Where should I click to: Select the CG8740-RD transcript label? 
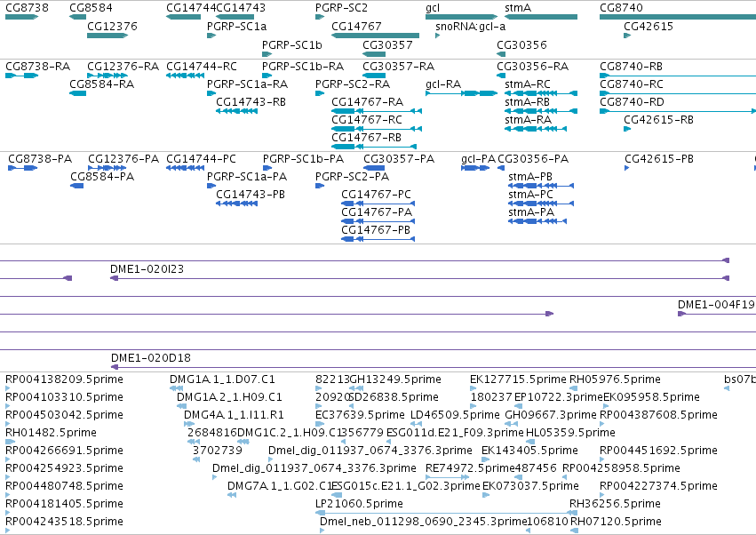tap(632, 102)
